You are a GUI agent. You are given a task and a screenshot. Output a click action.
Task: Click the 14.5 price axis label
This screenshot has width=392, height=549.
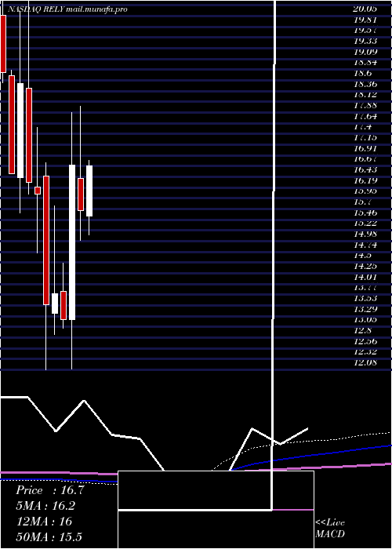[362, 256]
